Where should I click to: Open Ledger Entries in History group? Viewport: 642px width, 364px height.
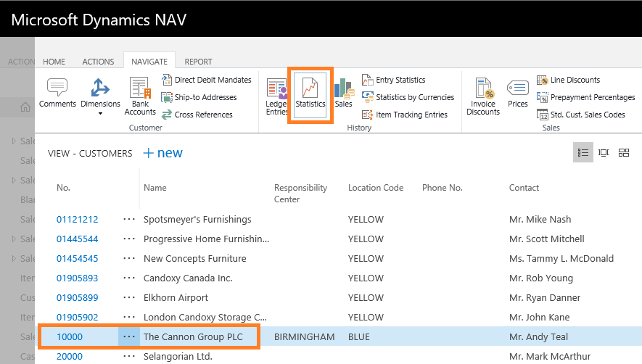pos(277,96)
